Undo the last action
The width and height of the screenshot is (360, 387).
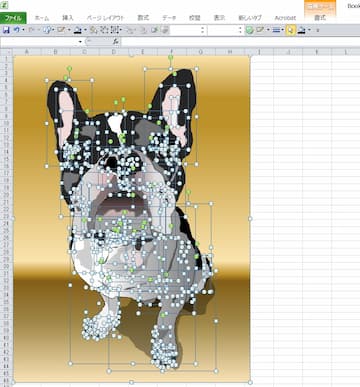pos(16,30)
